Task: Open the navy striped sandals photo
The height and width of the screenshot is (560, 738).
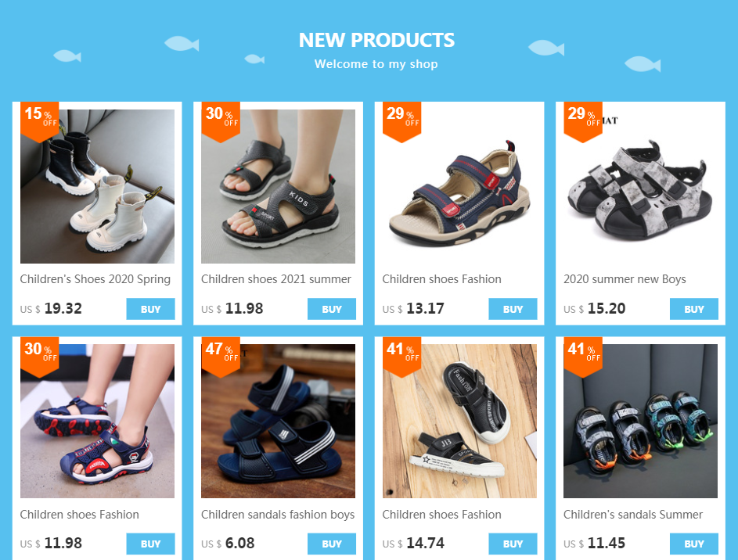Action: [x=278, y=421]
